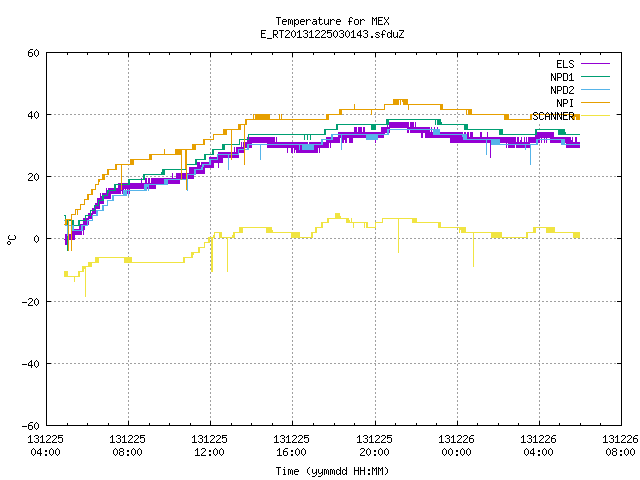
Task: Click the y-axis tick label -20
Action: (x=31, y=302)
